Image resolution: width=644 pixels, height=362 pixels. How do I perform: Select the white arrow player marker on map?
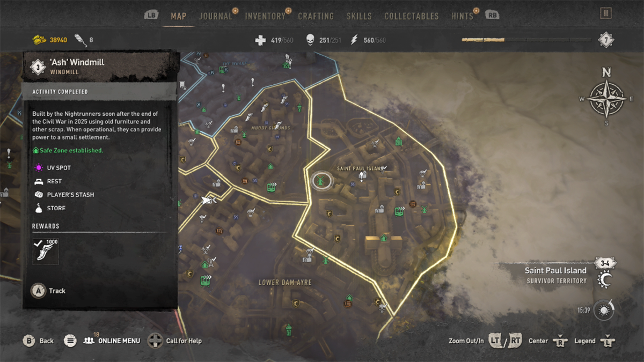pyautogui.click(x=208, y=200)
